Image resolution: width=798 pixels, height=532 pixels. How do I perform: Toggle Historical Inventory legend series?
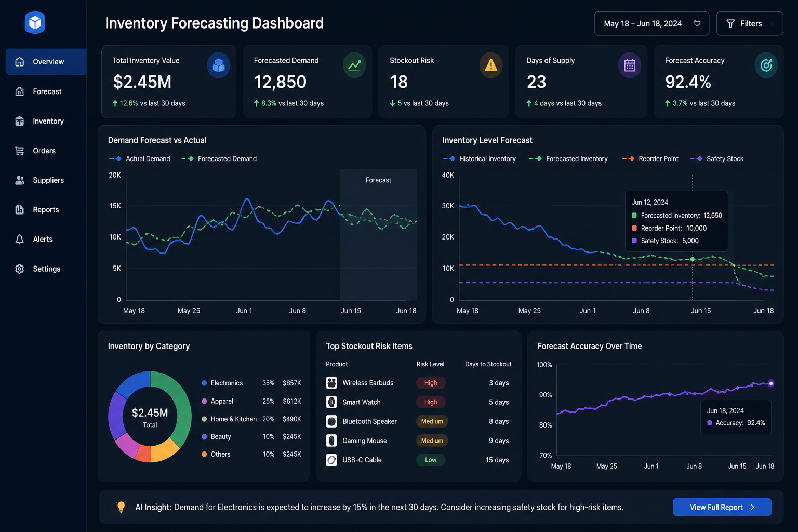click(479, 159)
